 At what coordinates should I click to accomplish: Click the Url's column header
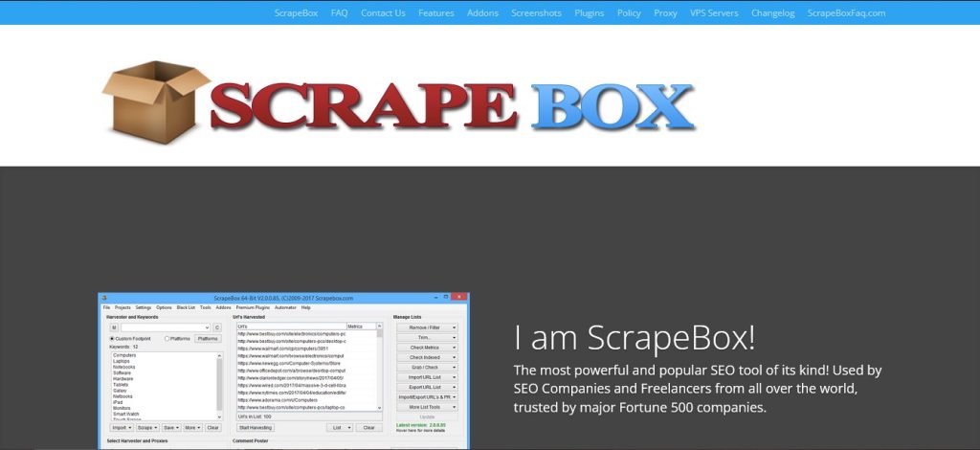pyautogui.click(x=292, y=326)
